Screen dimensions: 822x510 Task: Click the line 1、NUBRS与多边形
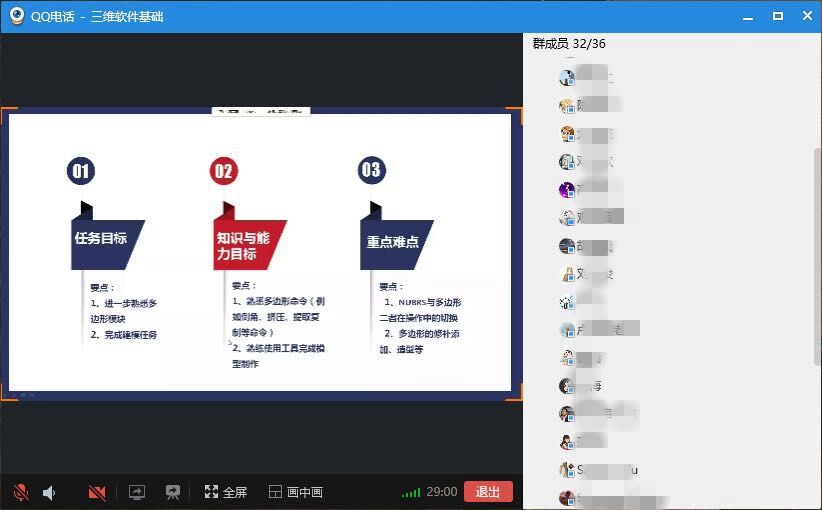click(x=423, y=302)
